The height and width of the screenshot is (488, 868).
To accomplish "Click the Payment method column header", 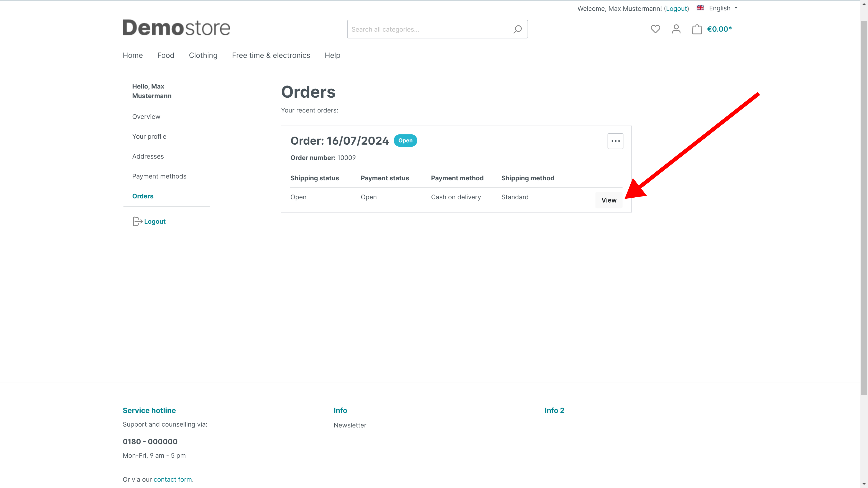I will [x=457, y=178].
